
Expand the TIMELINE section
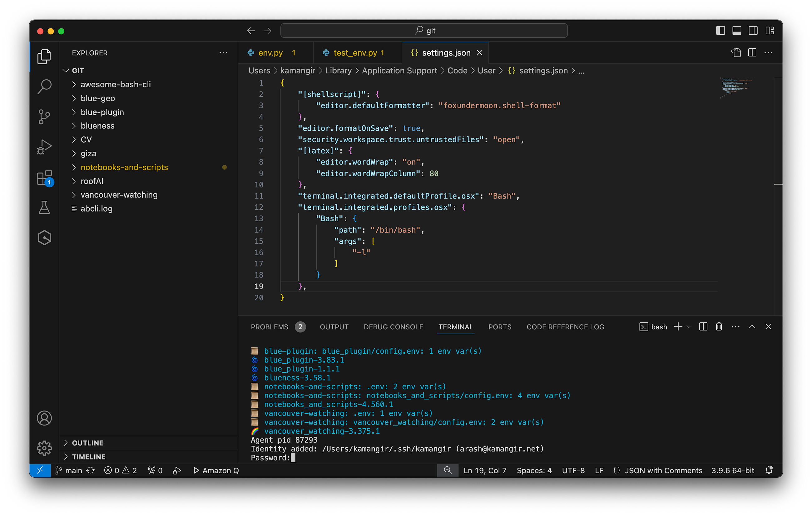pos(148,457)
